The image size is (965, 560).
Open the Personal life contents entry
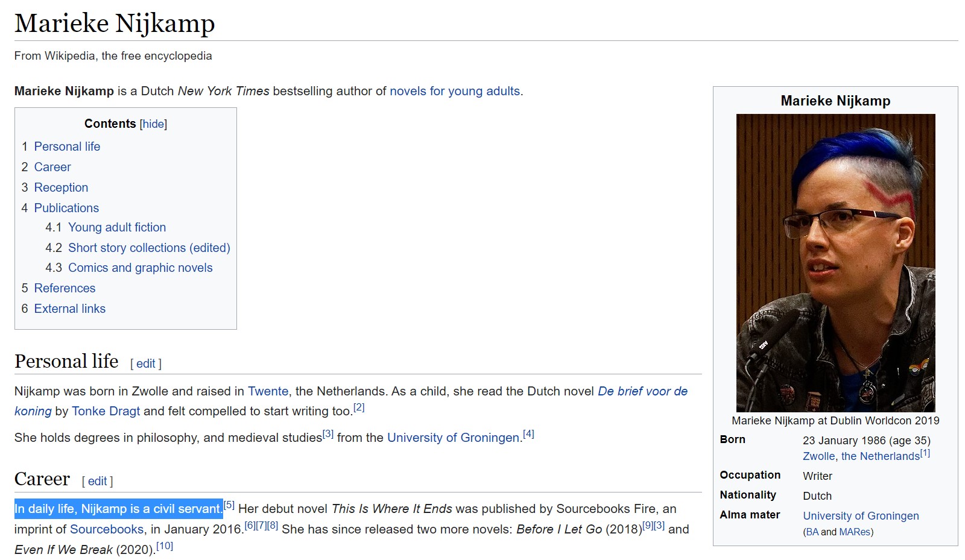tap(67, 146)
